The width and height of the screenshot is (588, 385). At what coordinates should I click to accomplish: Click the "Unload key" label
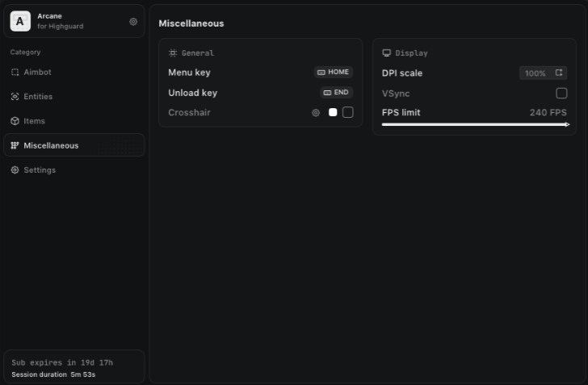click(193, 93)
